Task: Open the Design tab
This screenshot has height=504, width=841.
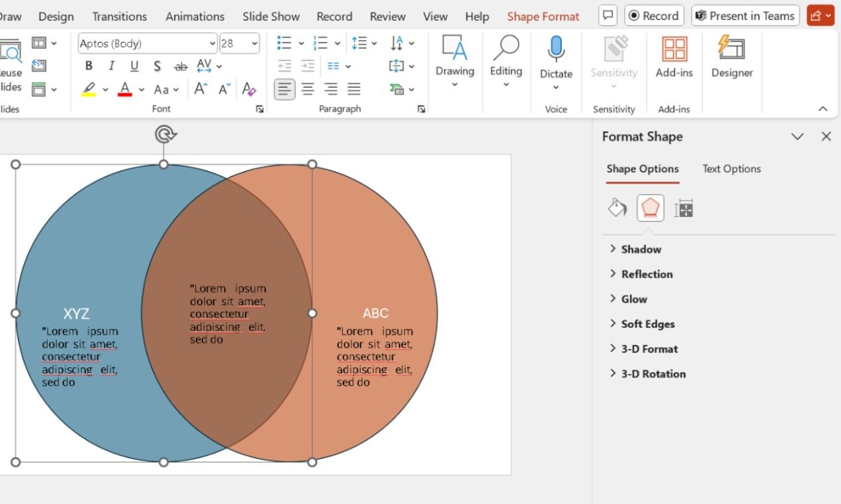Action: pyautogui.click(x=56, y=17)
